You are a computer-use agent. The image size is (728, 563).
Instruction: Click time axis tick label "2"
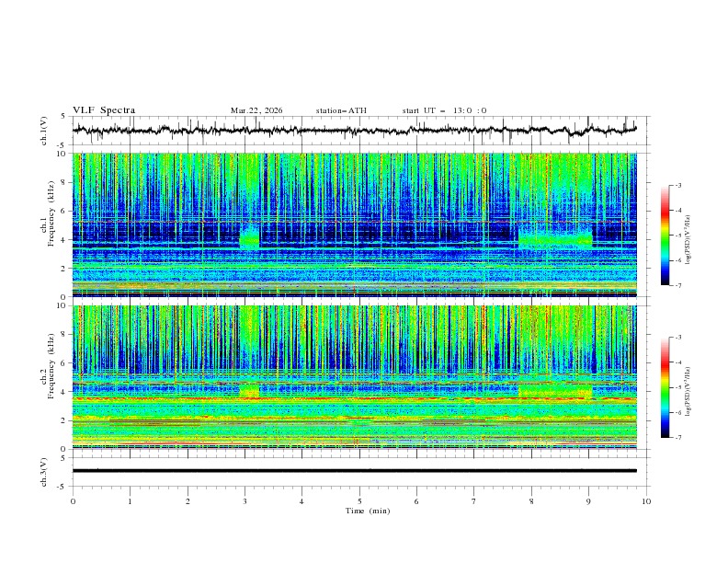click(x=188, y=501)
